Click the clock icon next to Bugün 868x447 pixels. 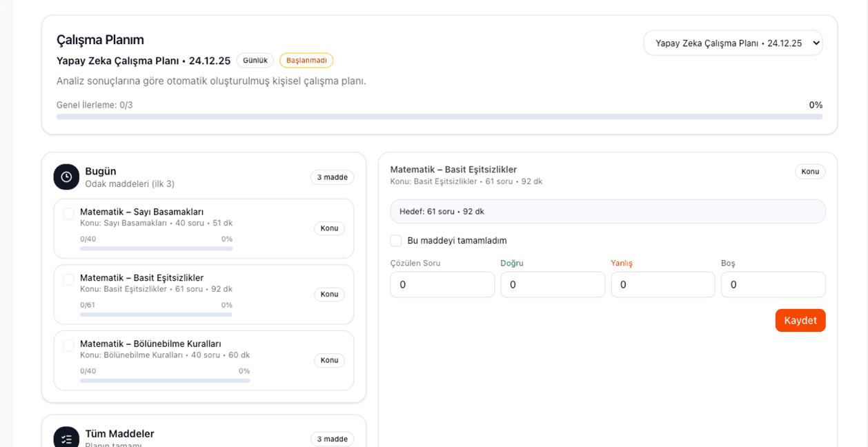coord(66,177)
